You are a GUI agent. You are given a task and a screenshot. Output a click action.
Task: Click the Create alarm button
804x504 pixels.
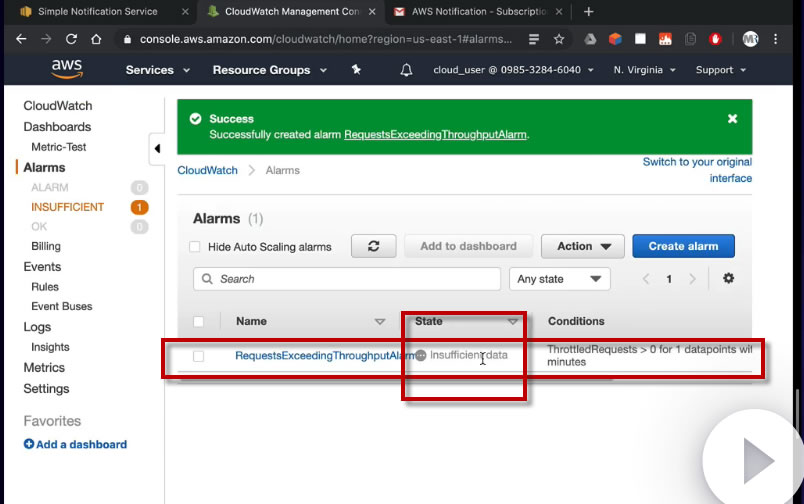pos(683,246)
